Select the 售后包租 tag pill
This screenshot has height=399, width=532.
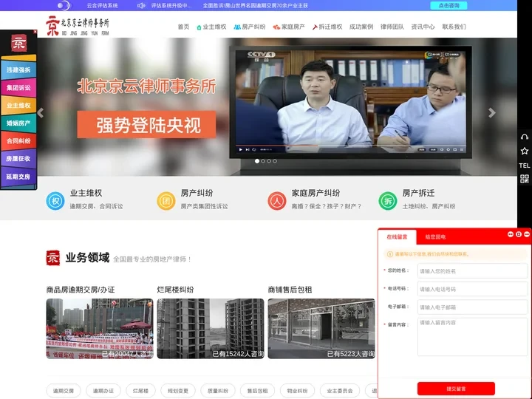coord(258,391)
